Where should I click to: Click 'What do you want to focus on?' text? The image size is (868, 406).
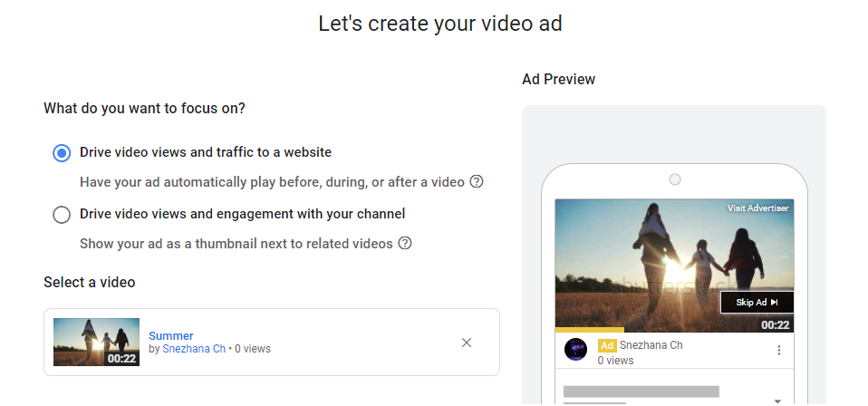pos(144,108)
